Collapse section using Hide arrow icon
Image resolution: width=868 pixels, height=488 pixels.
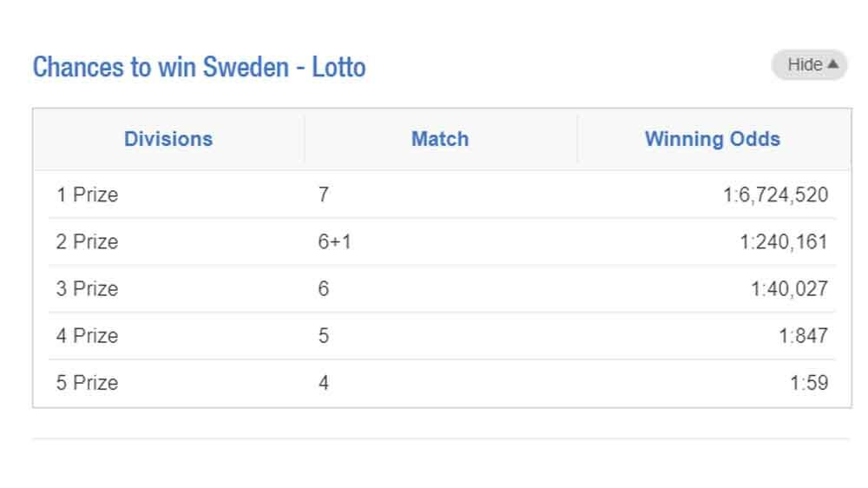pos(832,65)
